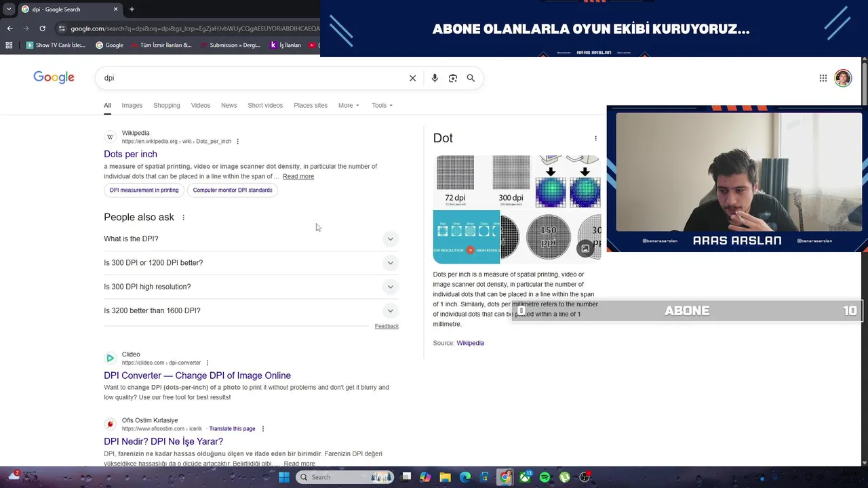
Task: Open more options for Wikipedia result
Action: (237, 142)
